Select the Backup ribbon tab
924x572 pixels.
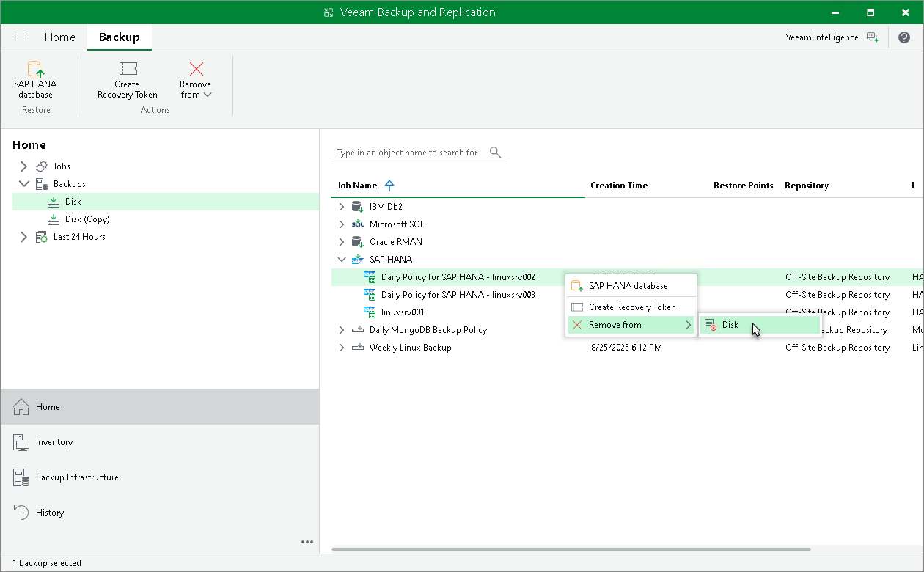point(120,37)
